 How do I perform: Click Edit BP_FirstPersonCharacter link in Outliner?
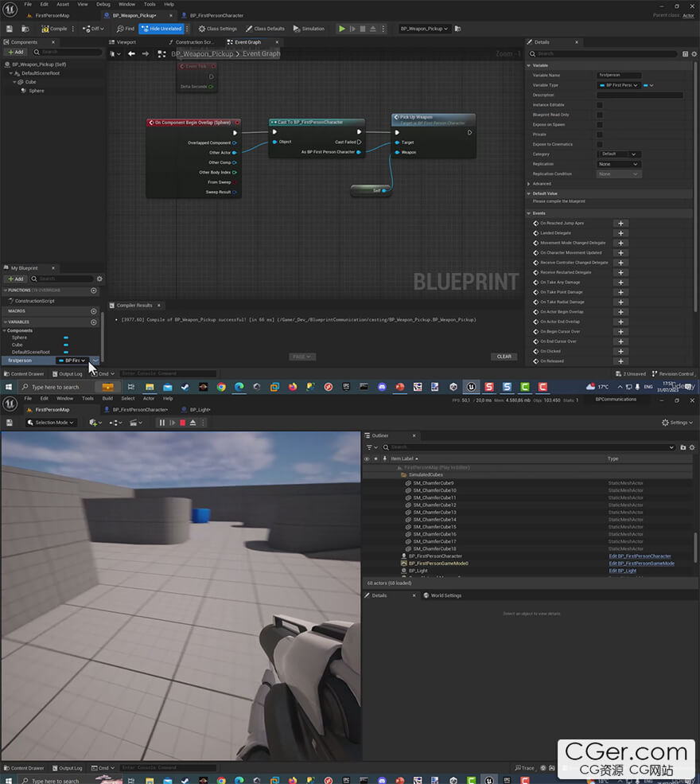[x=640, y=556]
